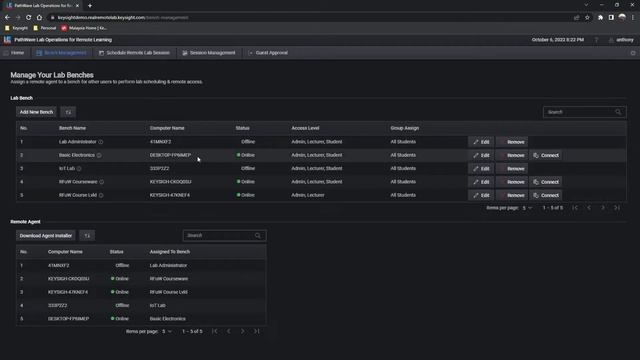Click the Add New Bench button
The height and width of the screenshot is (360, 640).
(36, 112)
